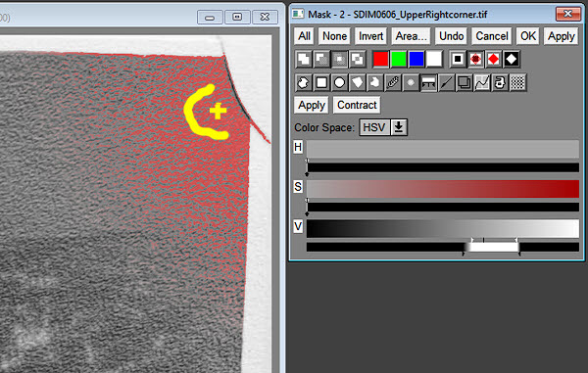Choose the blue mask overlay color
The height and width of the screenshot is (373, 588).
416,59
